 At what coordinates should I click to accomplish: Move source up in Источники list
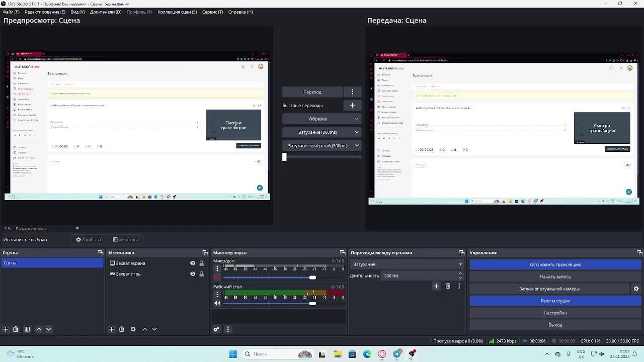[145, 329]
